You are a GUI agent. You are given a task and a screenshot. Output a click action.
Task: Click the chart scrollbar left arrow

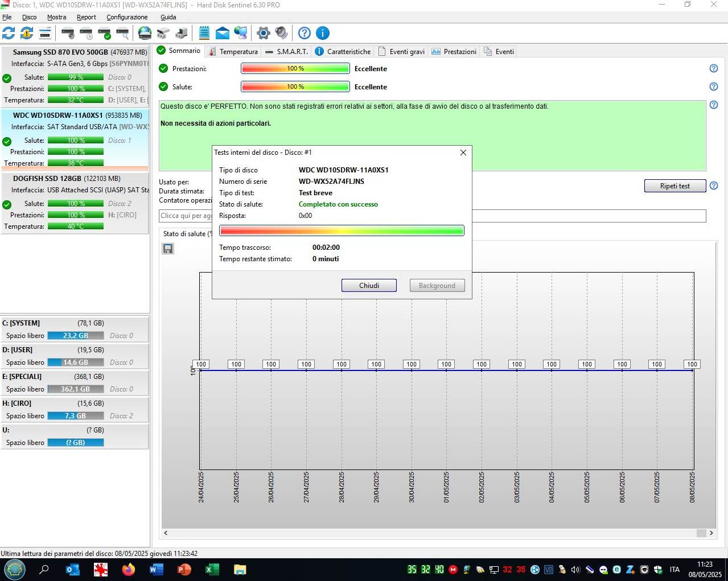click(166, 533)
